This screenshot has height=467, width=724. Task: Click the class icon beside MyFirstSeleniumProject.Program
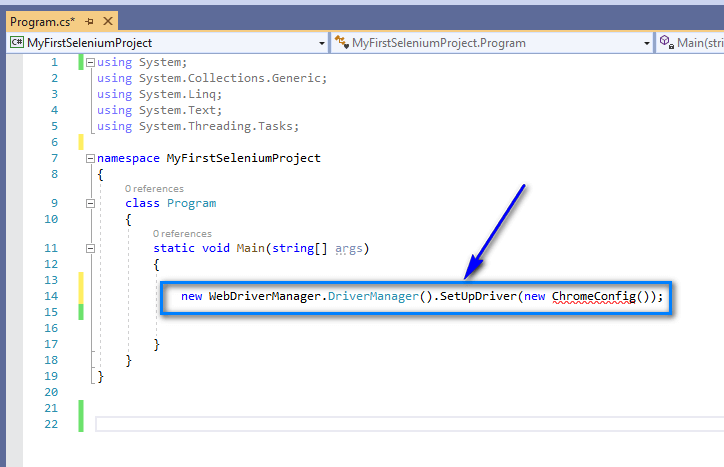[342, 42]
